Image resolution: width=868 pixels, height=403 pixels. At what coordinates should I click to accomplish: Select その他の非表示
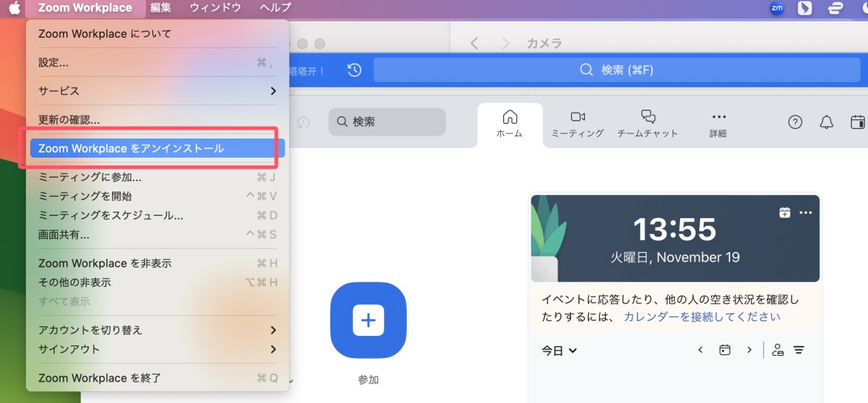[157, 282]
